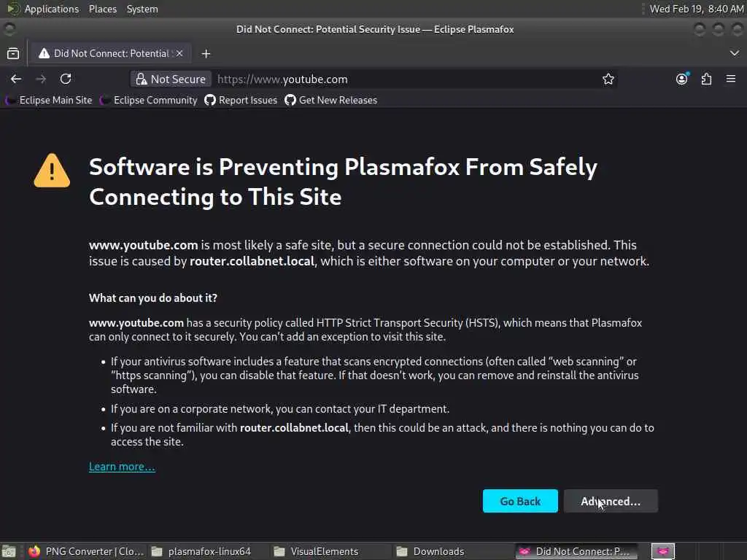Click the Learn more link
This screenshot has height=560, width=747.
click(122, 467)
